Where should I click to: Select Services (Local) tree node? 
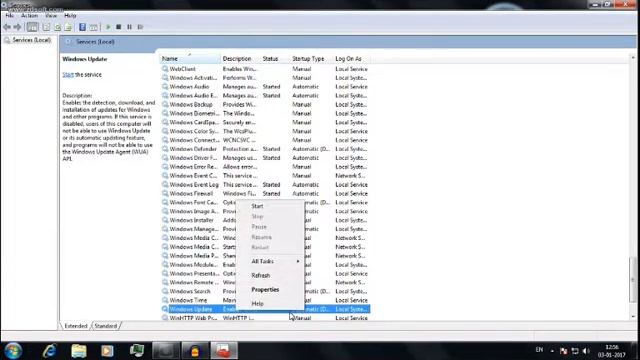31,40
